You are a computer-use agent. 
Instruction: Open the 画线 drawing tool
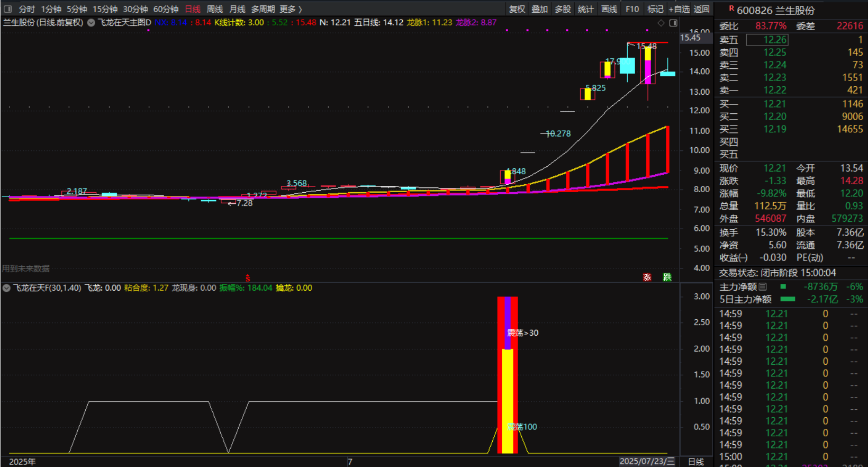pos(609,9)
